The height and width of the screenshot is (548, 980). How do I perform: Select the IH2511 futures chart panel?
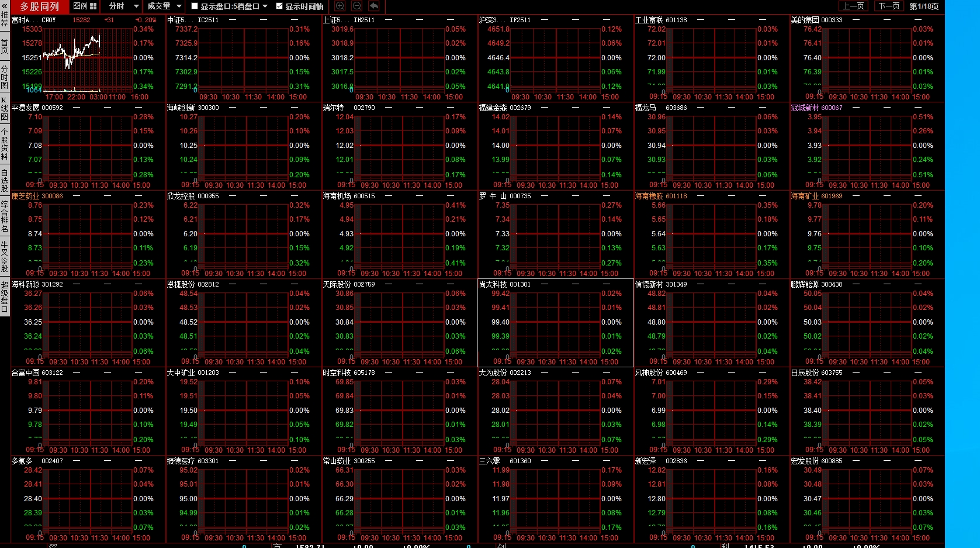tap(400, 58)
